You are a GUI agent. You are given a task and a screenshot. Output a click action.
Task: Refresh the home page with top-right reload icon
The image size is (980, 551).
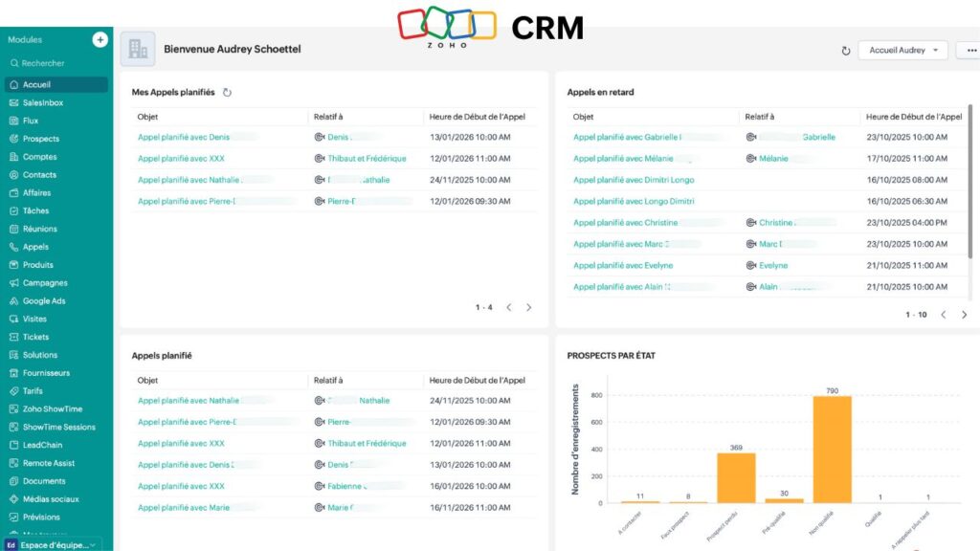(846, 51)
